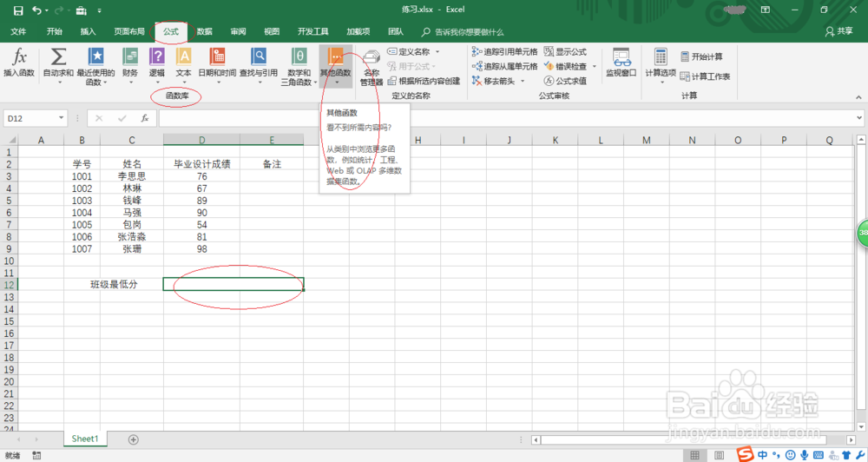Click the Save icon in quick access toolbar
This screenshot has width=868, height=462.
point(18,10)
